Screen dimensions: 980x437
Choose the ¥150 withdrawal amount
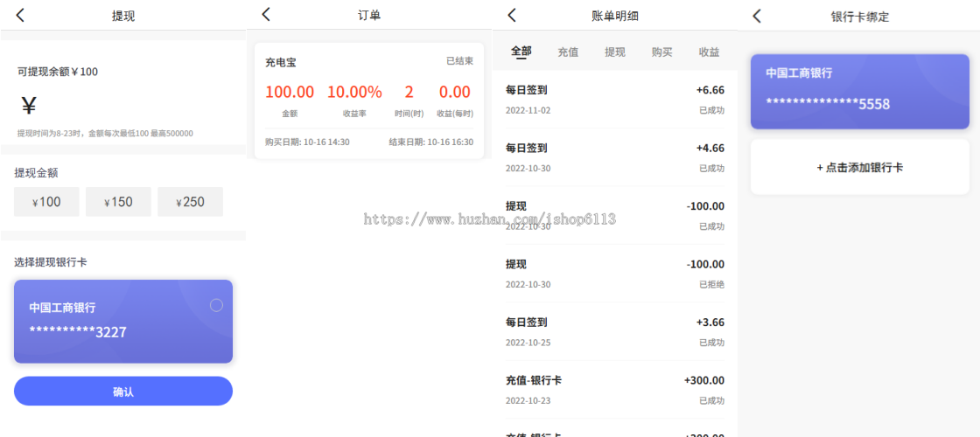click(x=118, y=202)
